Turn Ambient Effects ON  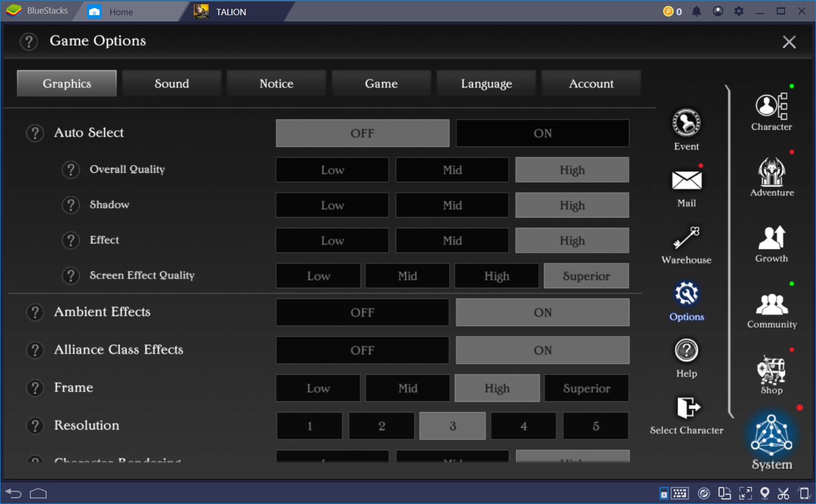coord(543,312)
